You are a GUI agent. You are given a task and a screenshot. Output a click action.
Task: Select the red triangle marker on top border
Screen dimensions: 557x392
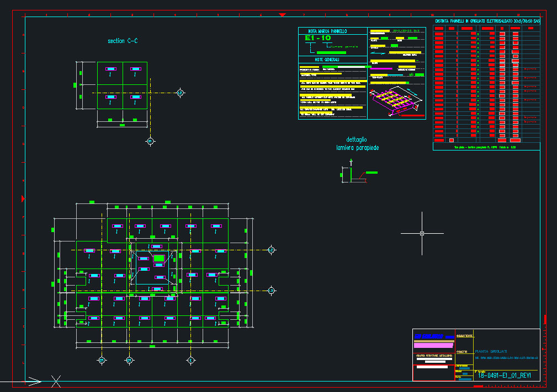(x=283, y=15)
